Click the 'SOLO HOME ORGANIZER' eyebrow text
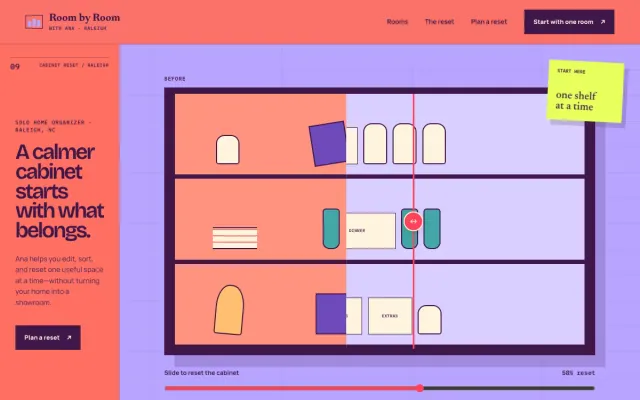640x400 pixels. (x=53, y=126)
